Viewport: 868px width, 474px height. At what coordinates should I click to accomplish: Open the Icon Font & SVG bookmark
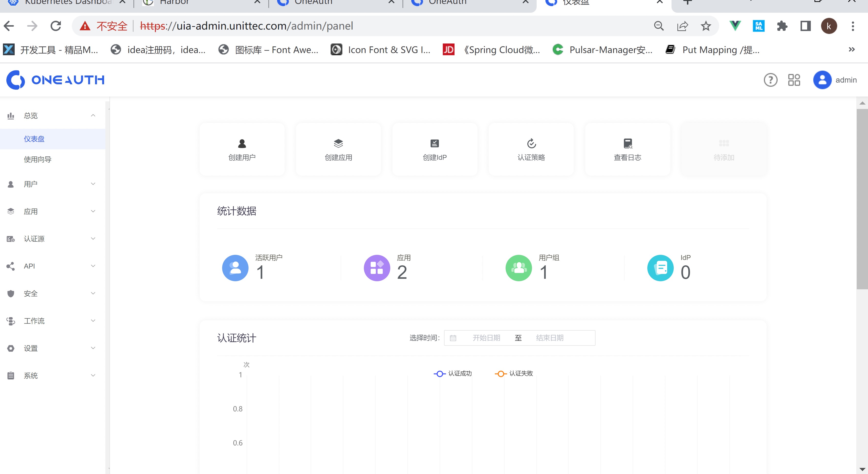coord(381,50)
